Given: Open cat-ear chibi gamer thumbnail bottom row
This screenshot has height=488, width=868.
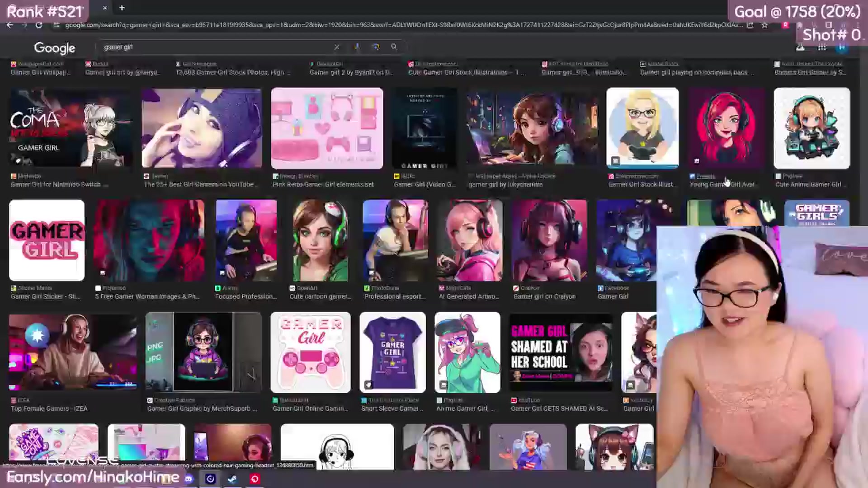Looking at the screenshot, I should coord(614,446).
